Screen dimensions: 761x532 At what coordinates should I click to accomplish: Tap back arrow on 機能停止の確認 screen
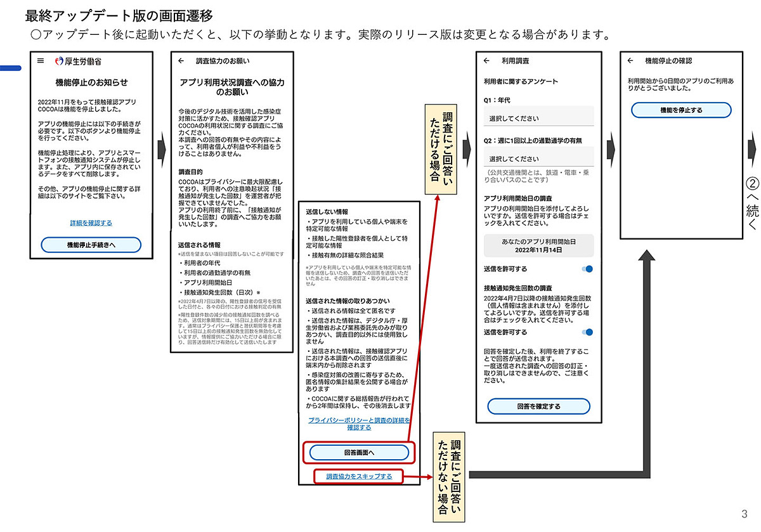630,62
